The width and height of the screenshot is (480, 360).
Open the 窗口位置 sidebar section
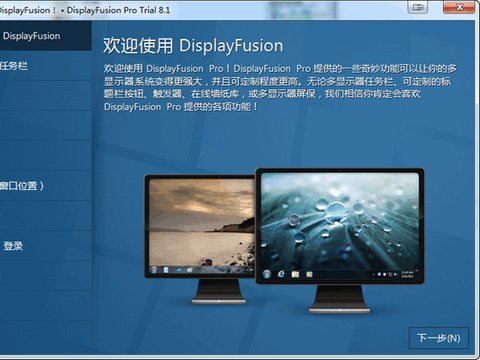46,186
